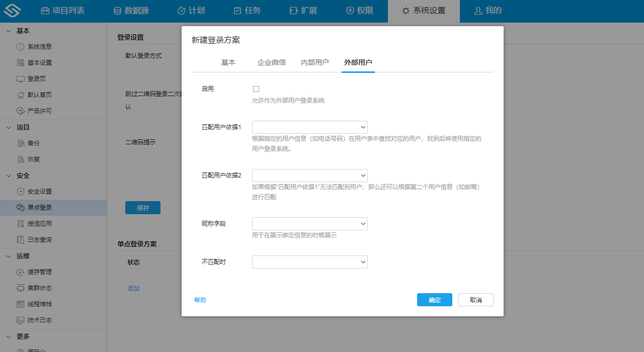Enable the 启用 checkbox for external users
The height and width of the screenshot is (352, 644).
point(256,89)
